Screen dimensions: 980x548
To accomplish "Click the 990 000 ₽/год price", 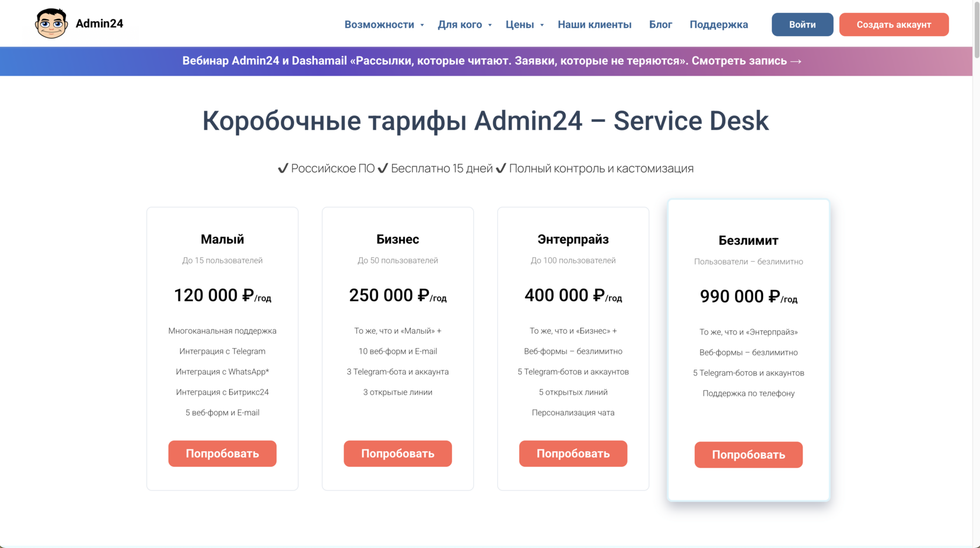I will (748, 297).
